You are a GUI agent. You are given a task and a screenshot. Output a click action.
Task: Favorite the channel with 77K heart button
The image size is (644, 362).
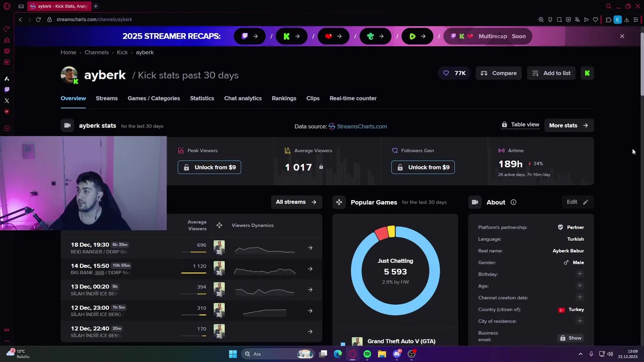454,73
